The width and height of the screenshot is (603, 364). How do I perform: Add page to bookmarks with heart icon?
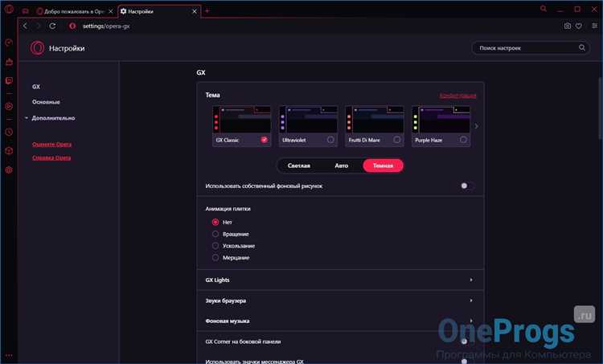(578, 26)
